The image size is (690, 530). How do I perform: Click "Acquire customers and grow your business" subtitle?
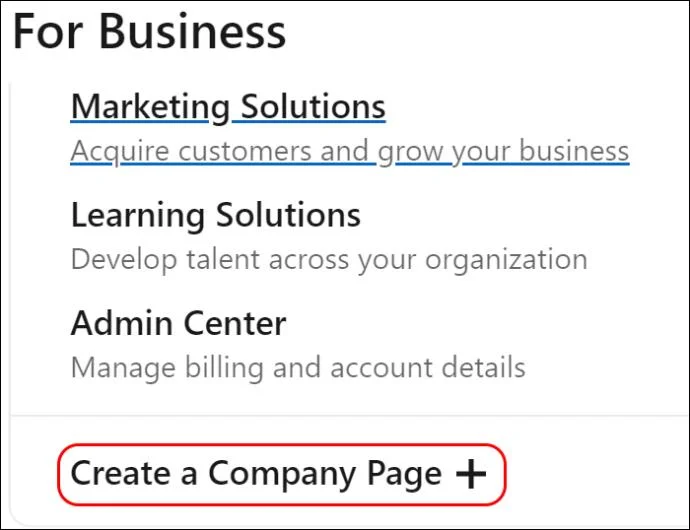(349, 151)
